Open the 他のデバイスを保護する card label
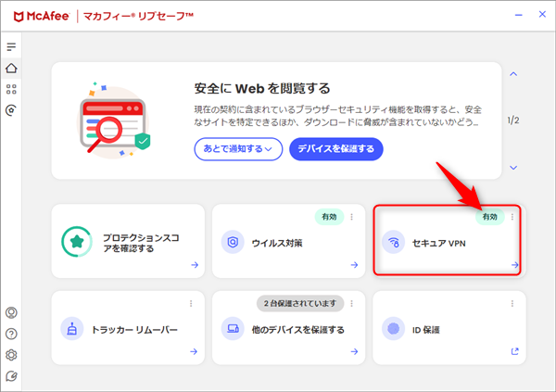Image resolution: width=556 pixels, height=392 pixels. point(297,330)
